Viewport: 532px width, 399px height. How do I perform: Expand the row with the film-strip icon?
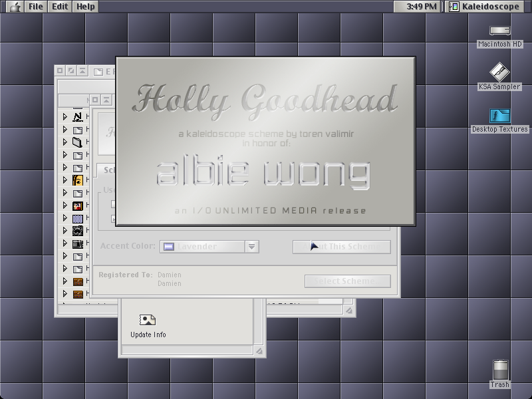coord(65,243)
